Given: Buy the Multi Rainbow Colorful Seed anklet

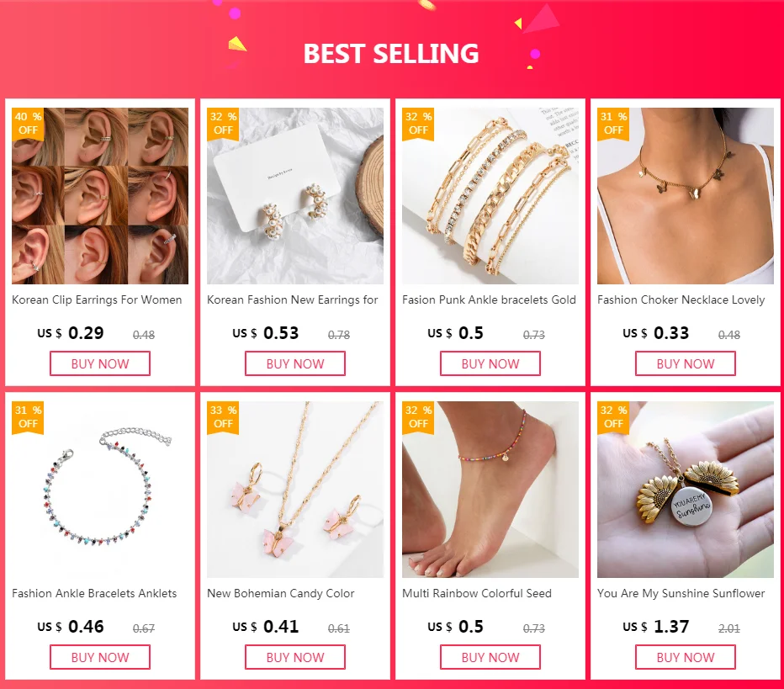Looking at the screenshot, I should point(490,657).
